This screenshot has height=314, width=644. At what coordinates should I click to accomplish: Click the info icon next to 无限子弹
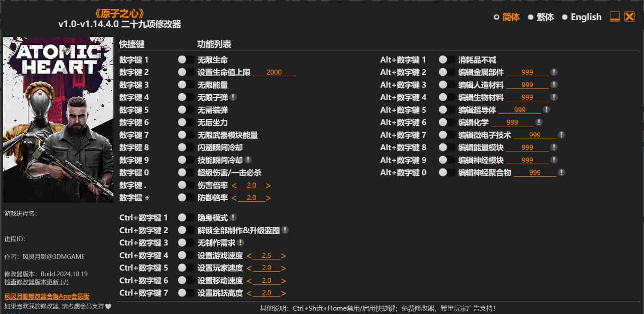click(233, 97)
